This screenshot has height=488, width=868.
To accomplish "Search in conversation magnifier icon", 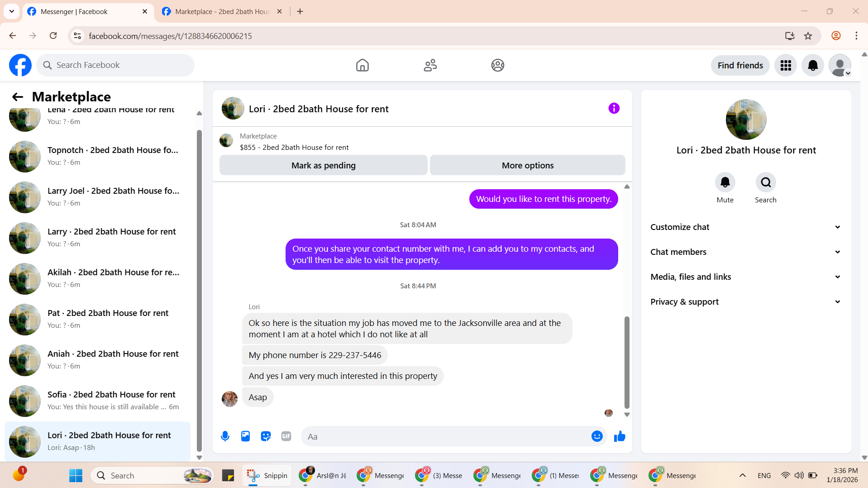I will [766, 182].
